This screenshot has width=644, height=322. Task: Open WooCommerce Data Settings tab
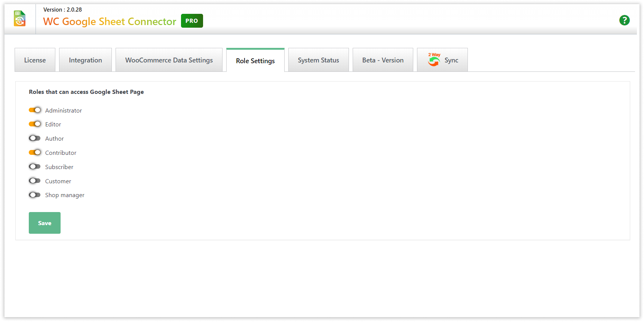pos(169,60)
